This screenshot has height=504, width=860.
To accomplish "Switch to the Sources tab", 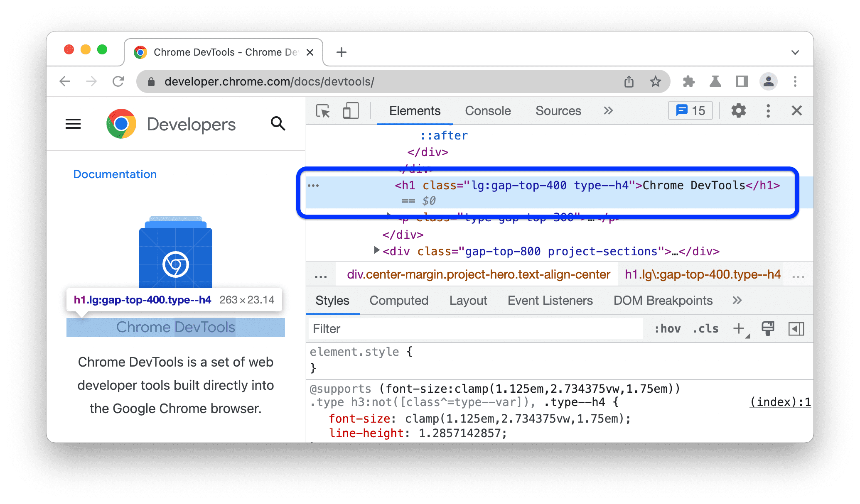I will (x=557, y=111).
